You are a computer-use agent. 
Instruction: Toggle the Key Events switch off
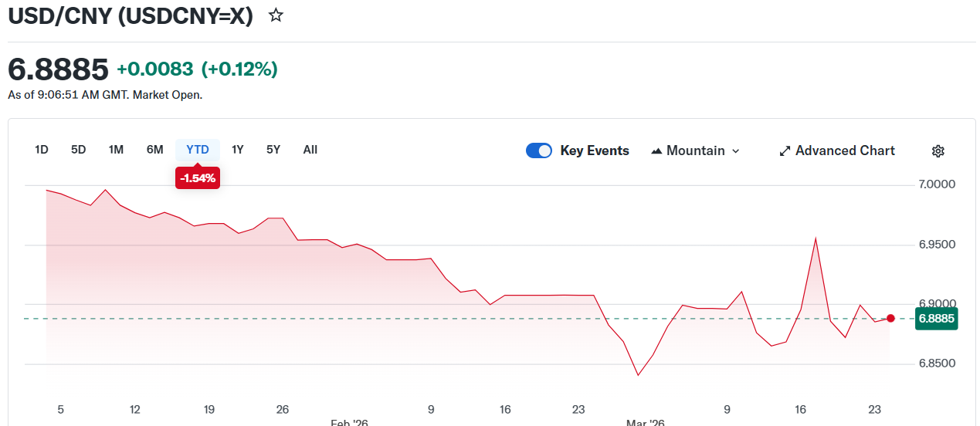pyautogui.click(x=539, y=150)
